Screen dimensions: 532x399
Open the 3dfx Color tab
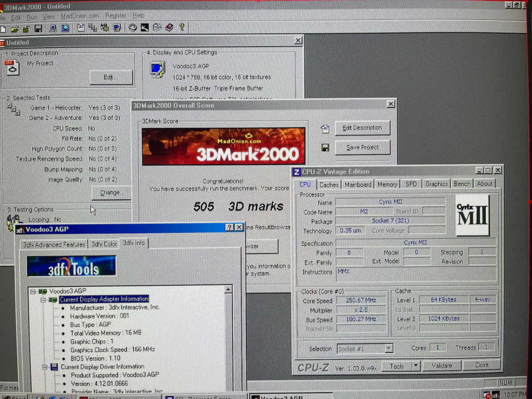click(x=104, y=244)
